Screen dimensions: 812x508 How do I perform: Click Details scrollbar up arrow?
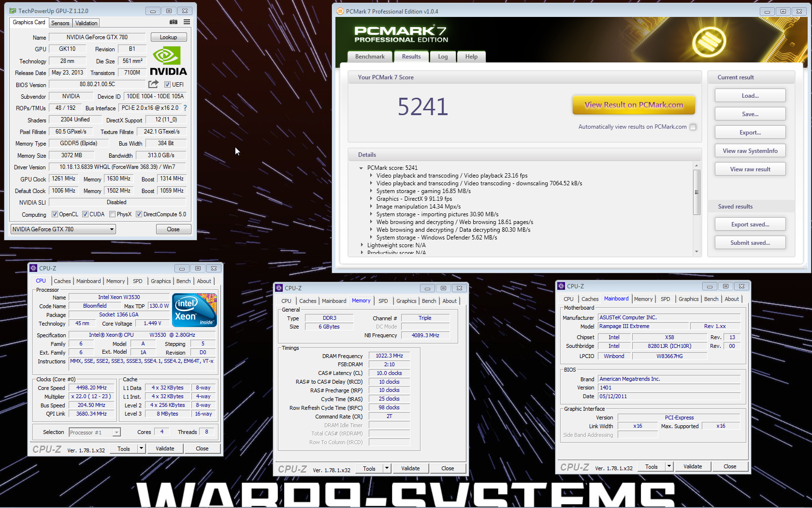(696, 165)
